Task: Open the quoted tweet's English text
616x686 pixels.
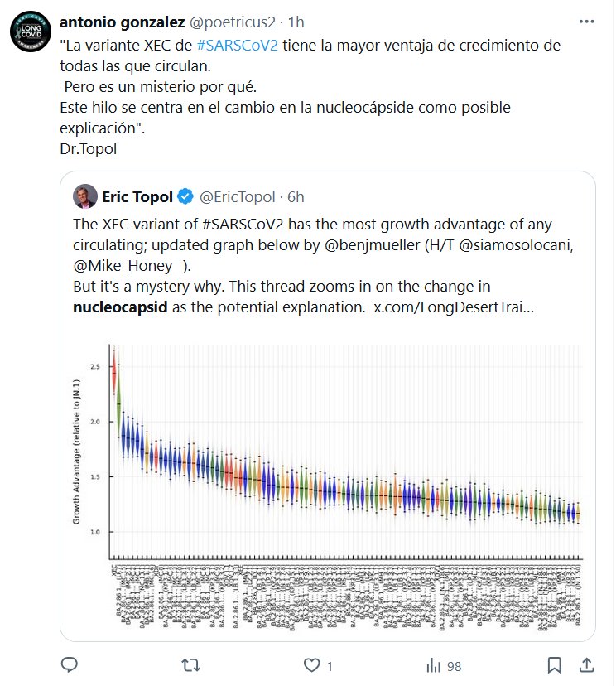Action: (x=315, y=265)
